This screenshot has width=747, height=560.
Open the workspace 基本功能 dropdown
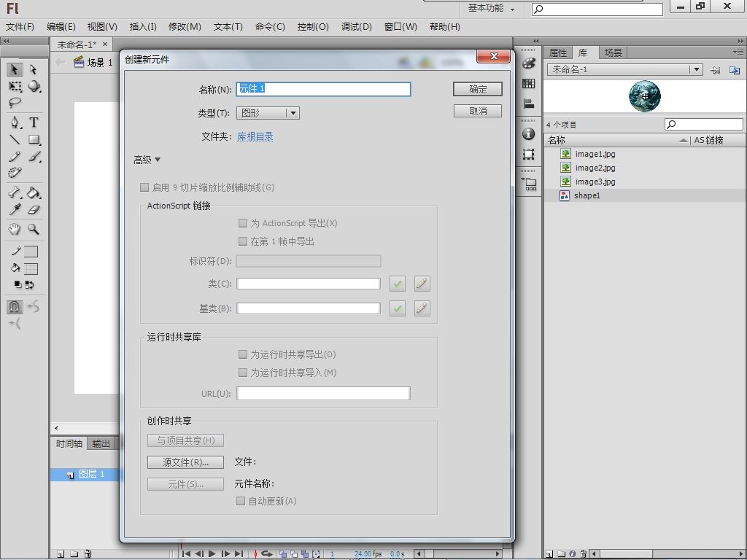coord(491,8)
